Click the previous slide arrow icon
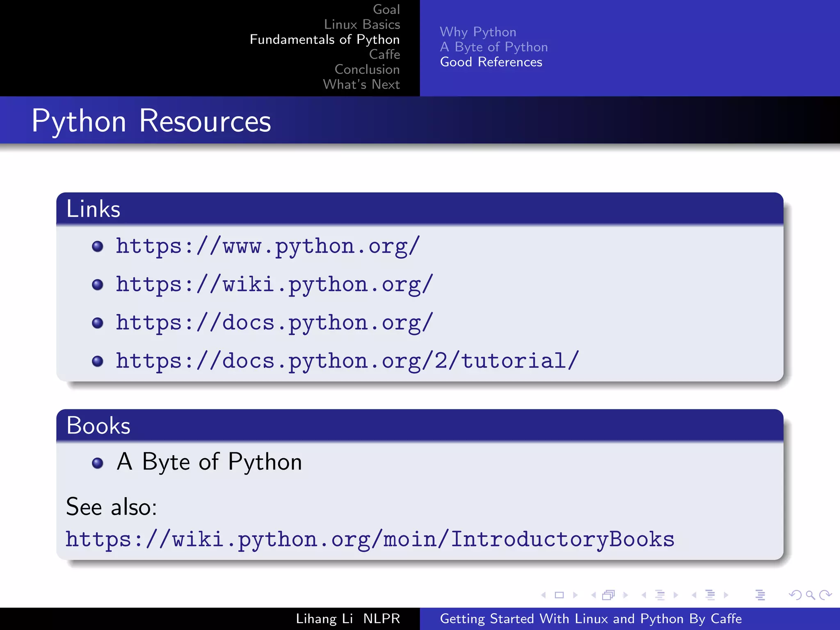Image resolution: width=840 pixels, height=630 pixels. pos(543,595)
